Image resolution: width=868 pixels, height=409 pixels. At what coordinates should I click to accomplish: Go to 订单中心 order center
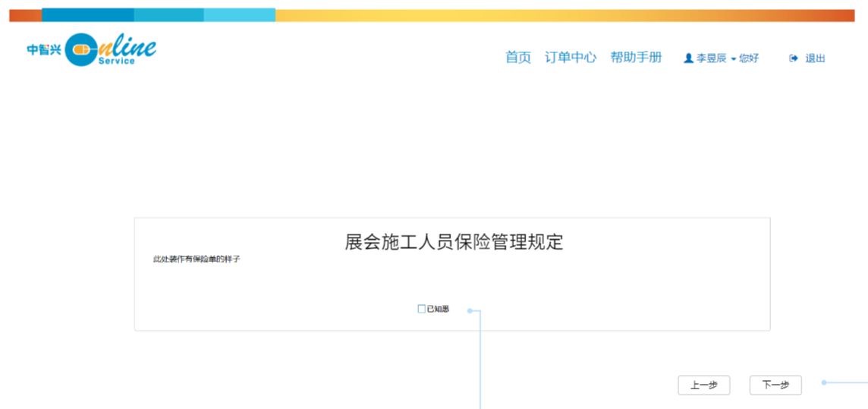coord(570,58)
